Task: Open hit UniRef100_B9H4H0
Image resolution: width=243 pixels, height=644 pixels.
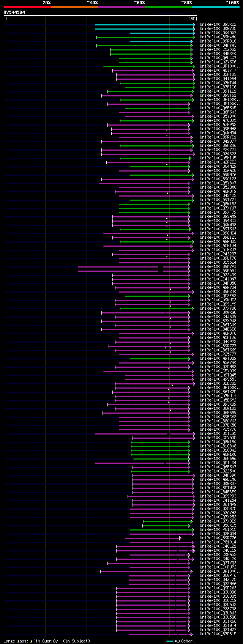Action: tap(218, 37)
